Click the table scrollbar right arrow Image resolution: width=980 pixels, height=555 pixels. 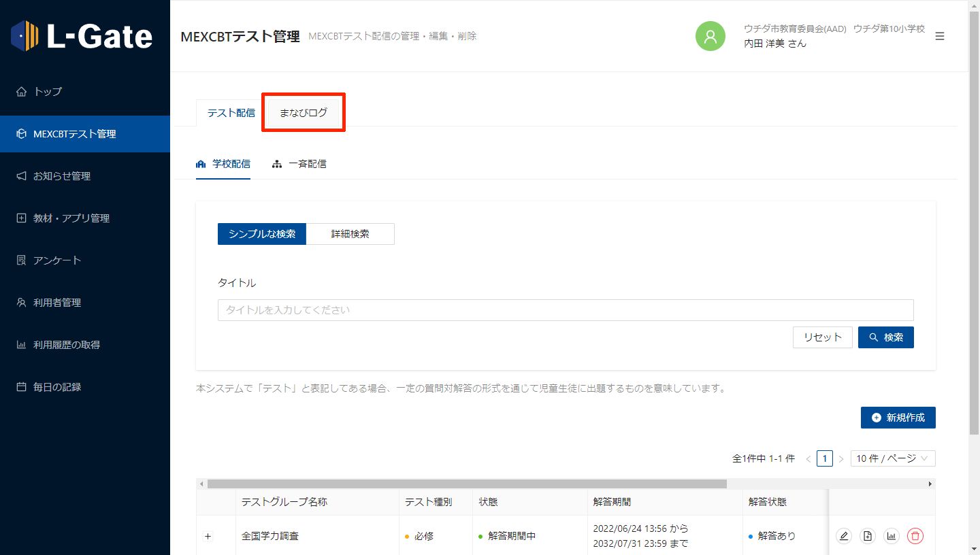point(930,484)
